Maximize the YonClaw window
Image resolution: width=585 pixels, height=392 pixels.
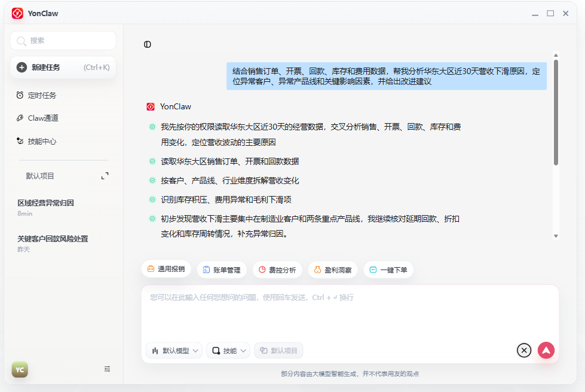coord(550,13)
